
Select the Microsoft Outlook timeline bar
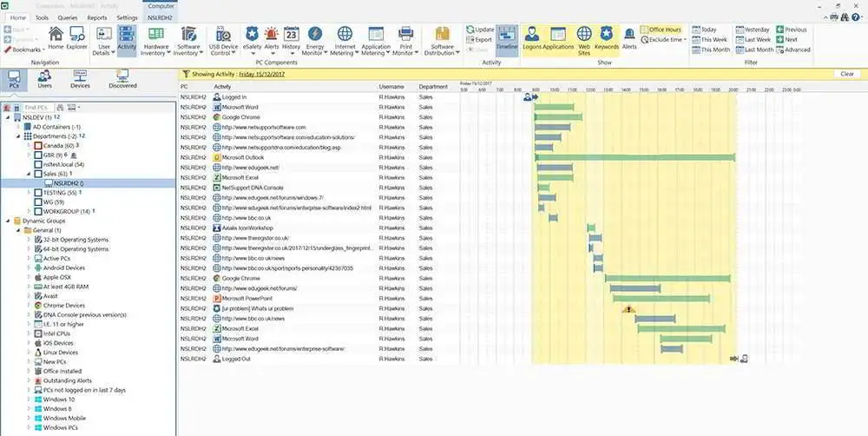[x=635, y=157]
